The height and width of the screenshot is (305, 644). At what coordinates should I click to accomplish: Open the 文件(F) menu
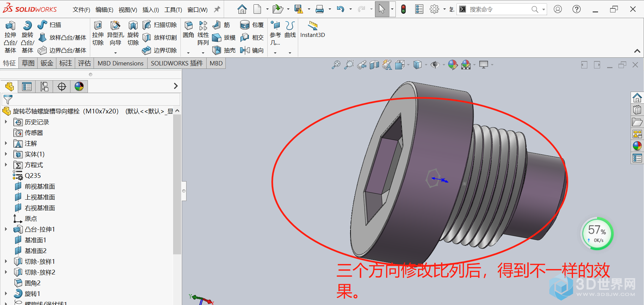click(x=82, y=10)
